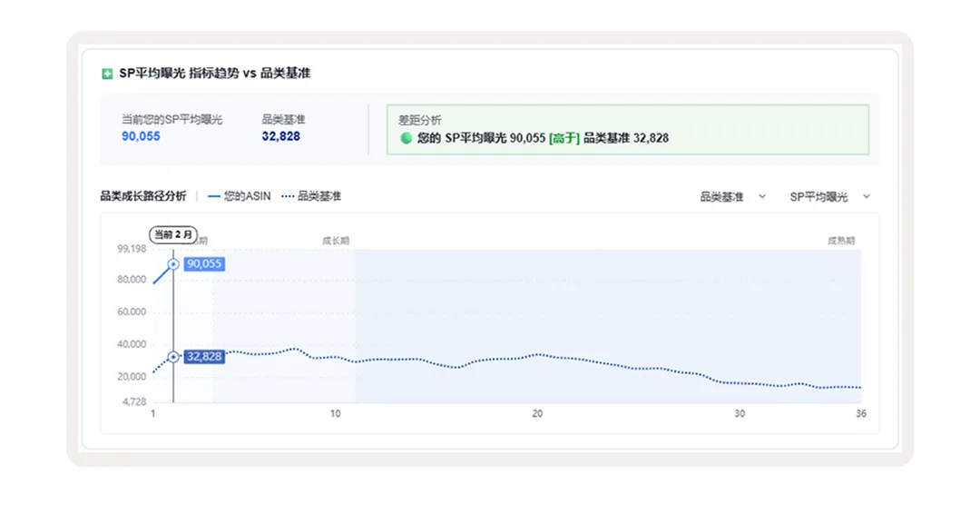Click the 当前 2 月 marker label
This screenshot has width=980, height=505.
(x=173, y=234)
